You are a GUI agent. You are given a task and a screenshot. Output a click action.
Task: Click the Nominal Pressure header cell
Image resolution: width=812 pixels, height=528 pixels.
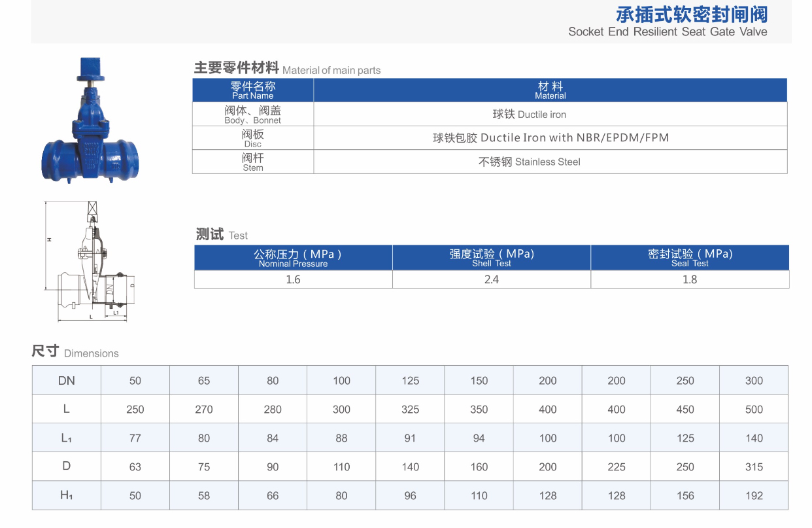coord(292,257)
